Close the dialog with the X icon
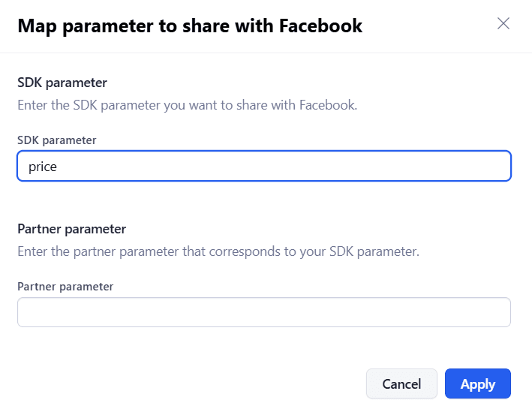 tap(503, 23)
